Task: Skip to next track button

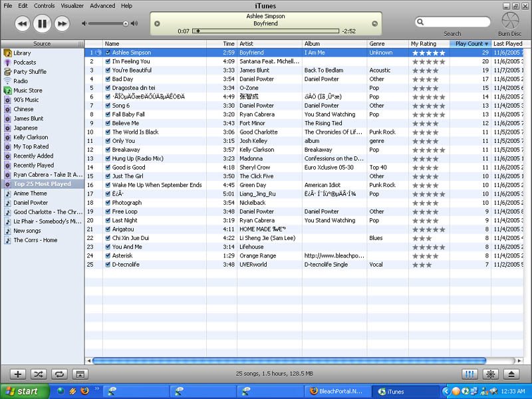Action: 62,24
